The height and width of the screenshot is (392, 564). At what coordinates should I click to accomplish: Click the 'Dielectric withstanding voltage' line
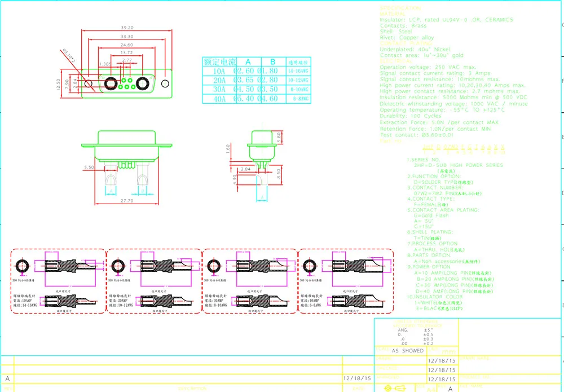coord(454,104)
